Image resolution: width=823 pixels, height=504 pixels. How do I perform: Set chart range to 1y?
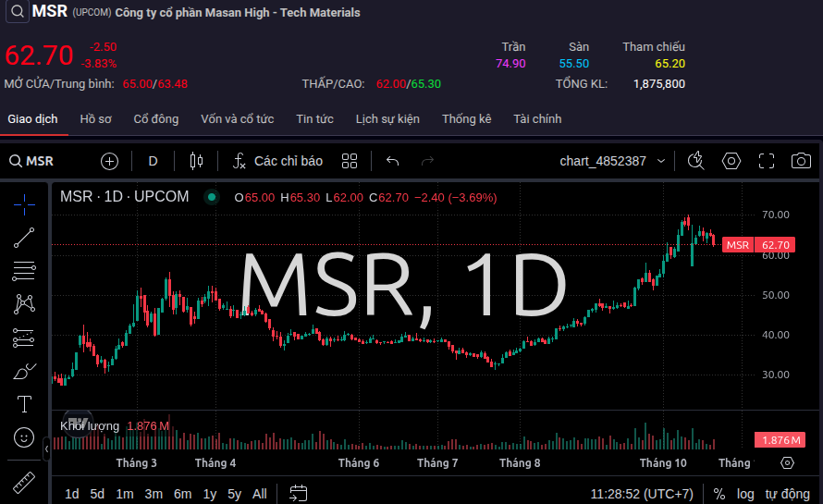point(209,494)
